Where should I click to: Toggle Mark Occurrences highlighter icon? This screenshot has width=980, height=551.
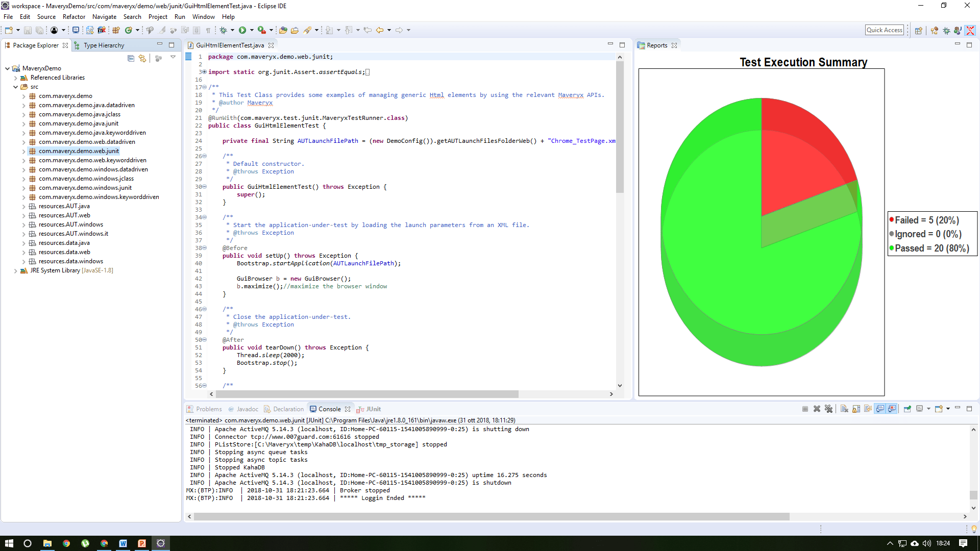coord(162,30)
